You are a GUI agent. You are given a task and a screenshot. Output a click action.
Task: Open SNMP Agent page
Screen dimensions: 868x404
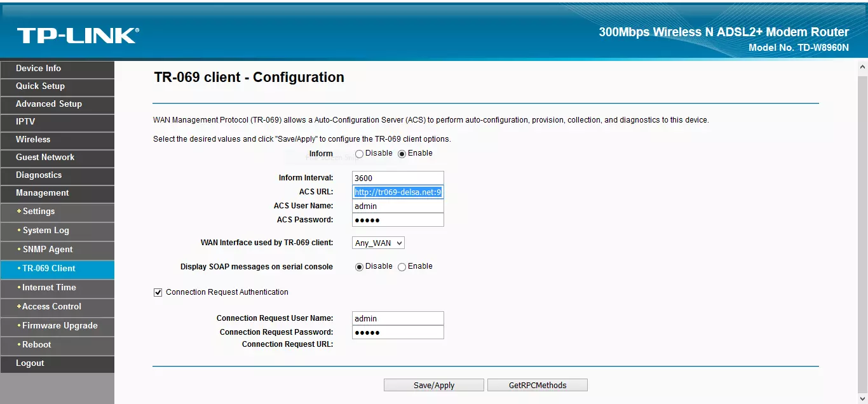click(57, 250)
